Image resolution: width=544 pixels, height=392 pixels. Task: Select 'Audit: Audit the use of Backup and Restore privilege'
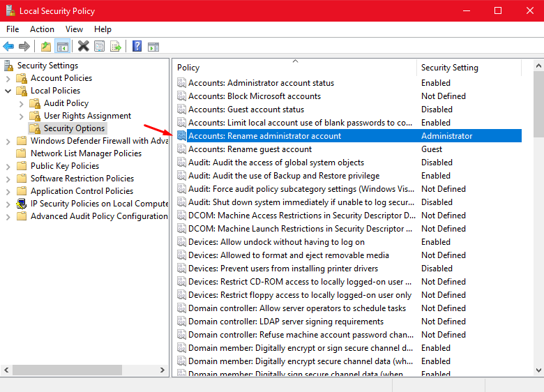[349, 176]
